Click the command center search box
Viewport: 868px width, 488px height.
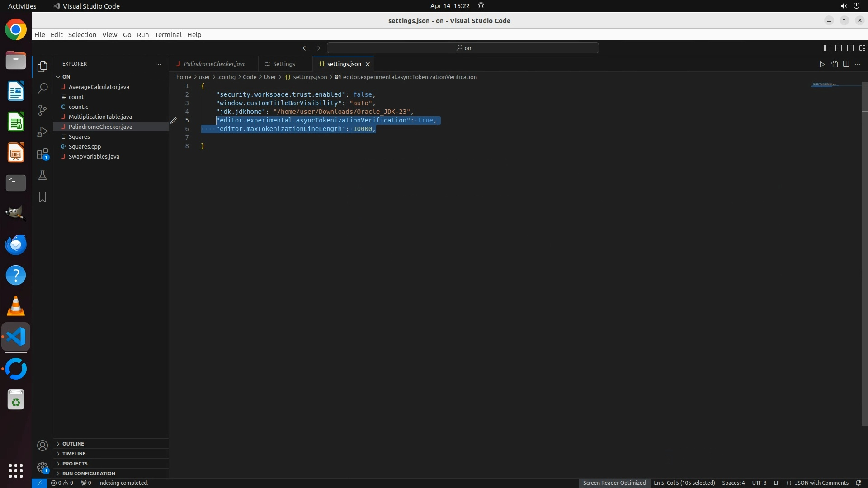(x=463, y=48)
